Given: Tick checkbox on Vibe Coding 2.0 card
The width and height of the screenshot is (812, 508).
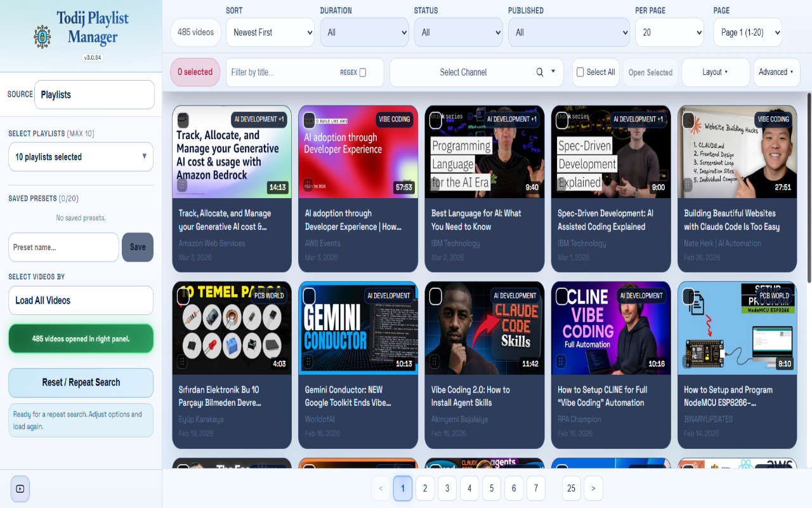Looking at the screenshot, I should pyautogui.click(x=436, y=297).
